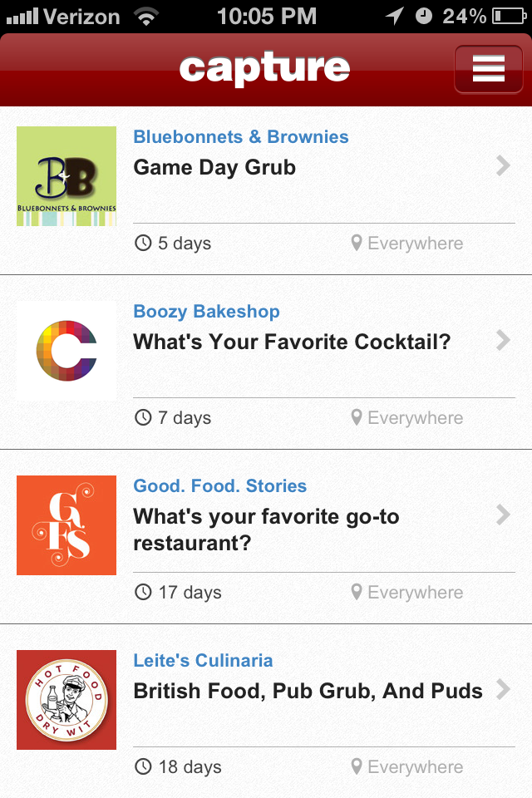Tap the capture logo in header

tap(264, 69)
